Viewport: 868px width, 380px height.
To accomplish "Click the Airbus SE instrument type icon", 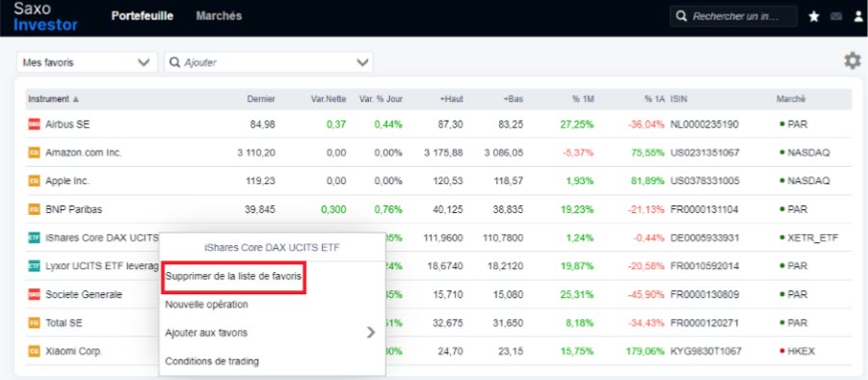I will pyautogui.click(x=35, y=124).
